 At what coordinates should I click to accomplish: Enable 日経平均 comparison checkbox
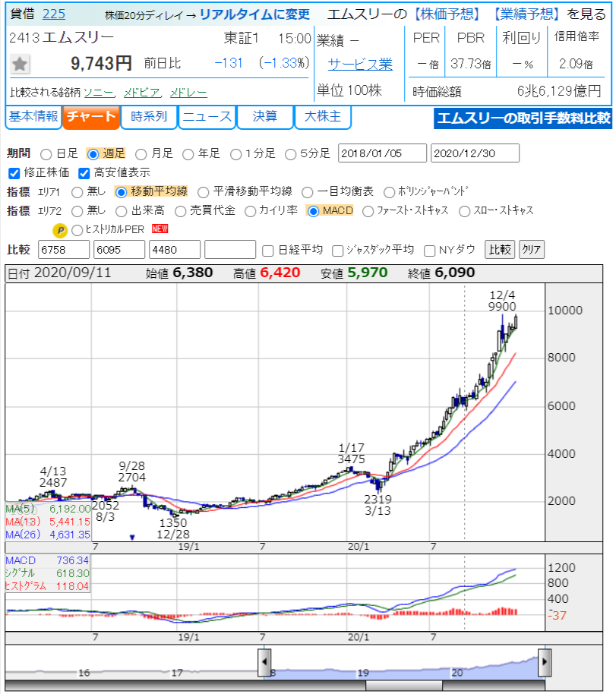(267, 251)
